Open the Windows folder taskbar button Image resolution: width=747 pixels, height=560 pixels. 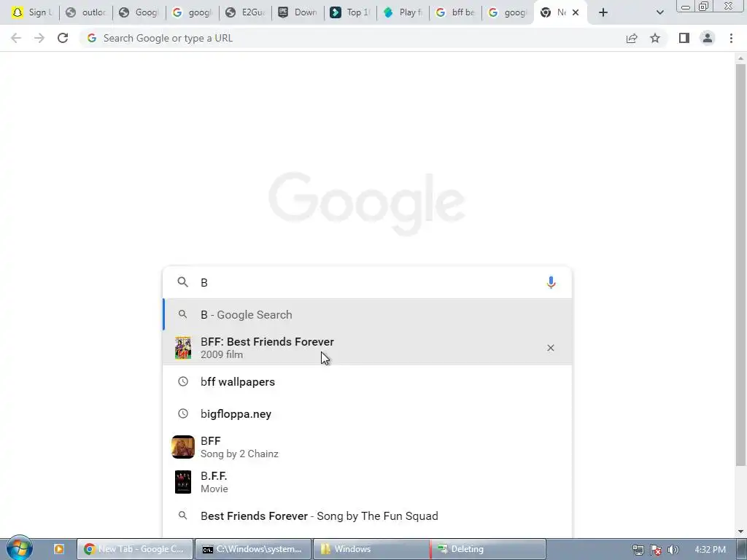(371, 549)
